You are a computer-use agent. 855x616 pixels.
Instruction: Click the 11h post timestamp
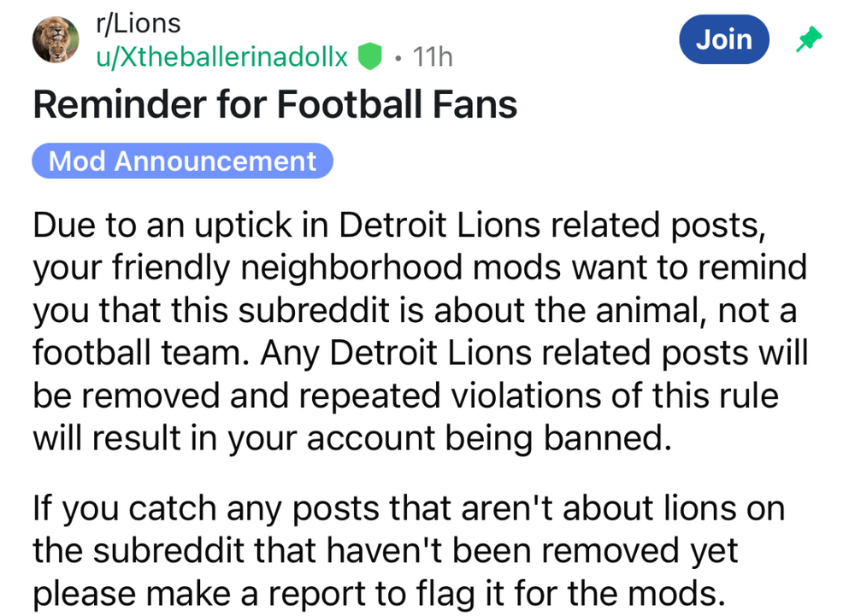tap(432, 56)
